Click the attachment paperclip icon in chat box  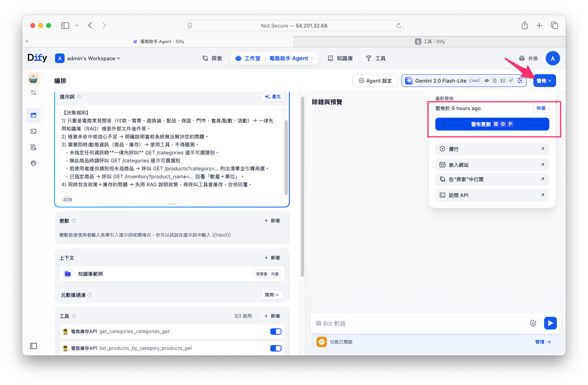pos(533,323)
